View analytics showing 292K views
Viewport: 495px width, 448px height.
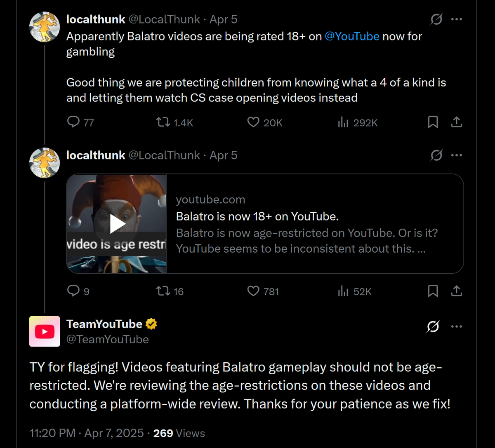point(344,122)
